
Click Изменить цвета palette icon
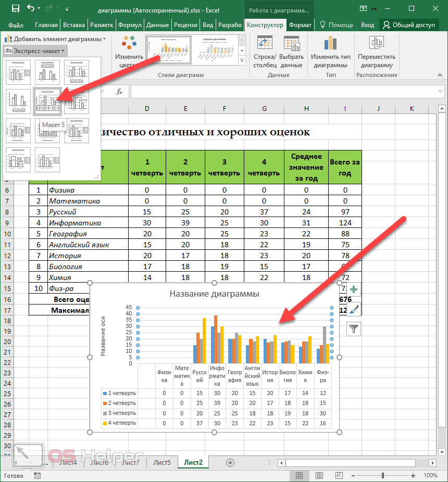(x=129, y=43)
